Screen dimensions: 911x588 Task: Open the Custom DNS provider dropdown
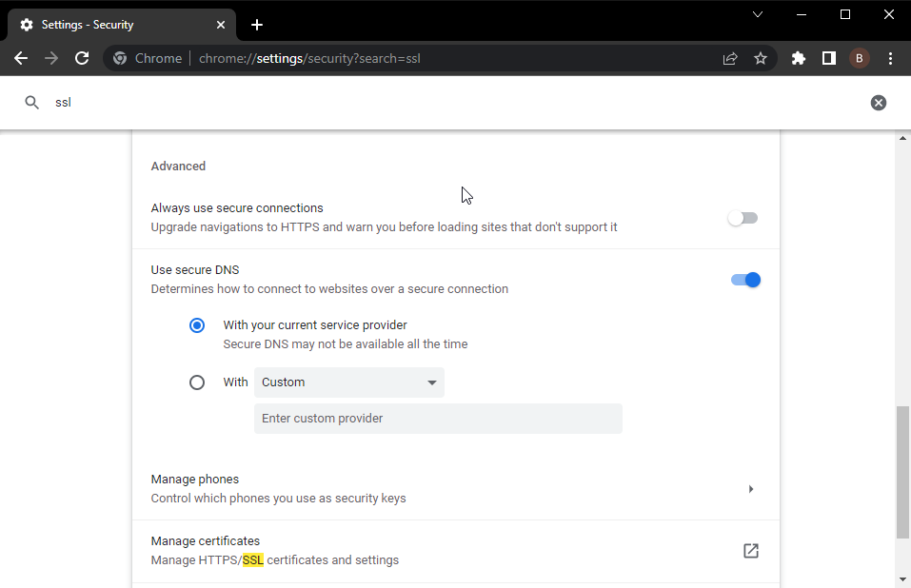349,382
